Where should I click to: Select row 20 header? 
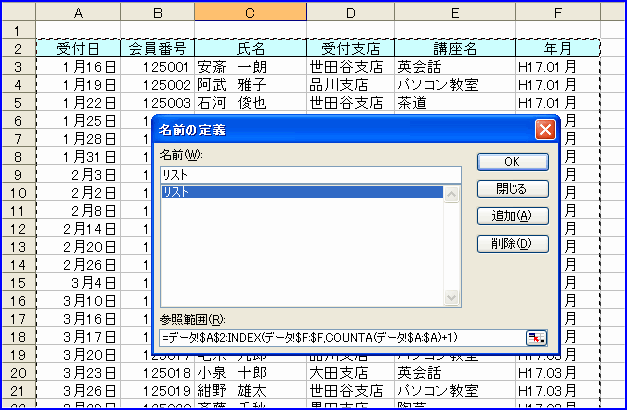coord(18,373)
